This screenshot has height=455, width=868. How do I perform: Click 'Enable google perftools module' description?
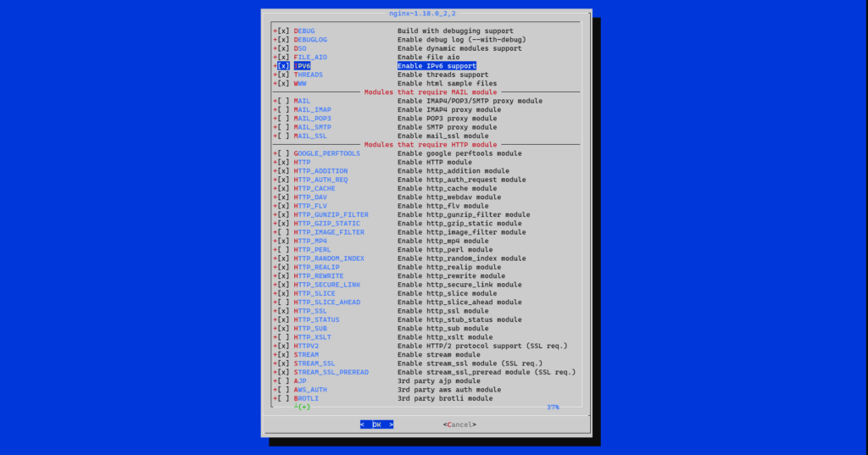[459, 153]
